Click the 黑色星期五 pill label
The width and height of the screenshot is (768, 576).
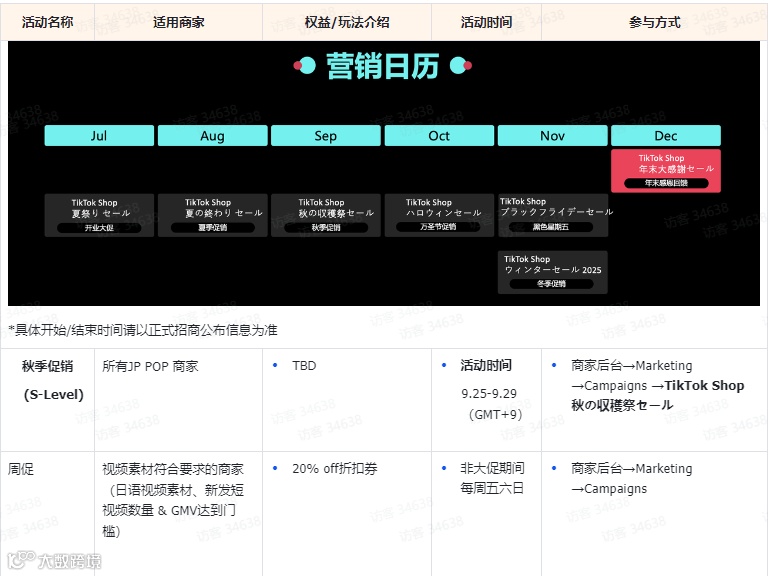[551, 227]
